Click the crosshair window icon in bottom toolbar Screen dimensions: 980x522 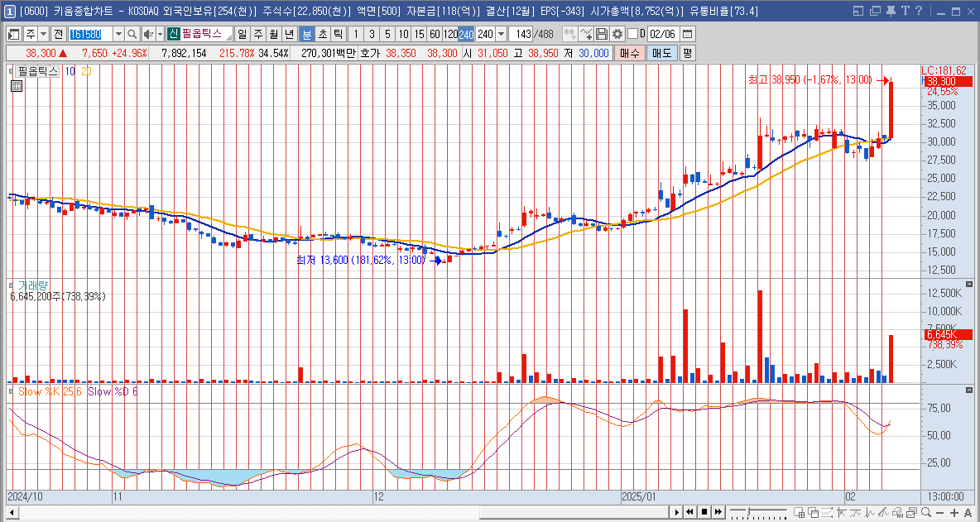click(800, 512)
